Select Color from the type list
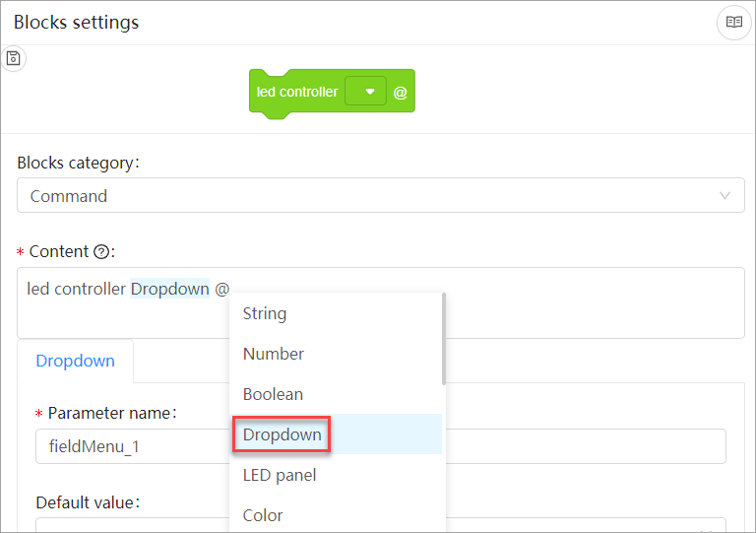756x533 pixels. click(x=263, y=515)
